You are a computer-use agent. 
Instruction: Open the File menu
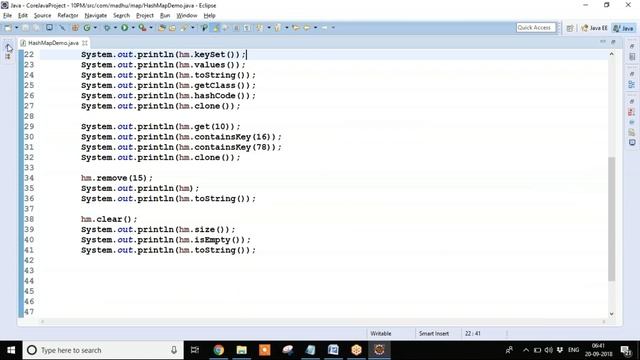[x=7, y=16]
